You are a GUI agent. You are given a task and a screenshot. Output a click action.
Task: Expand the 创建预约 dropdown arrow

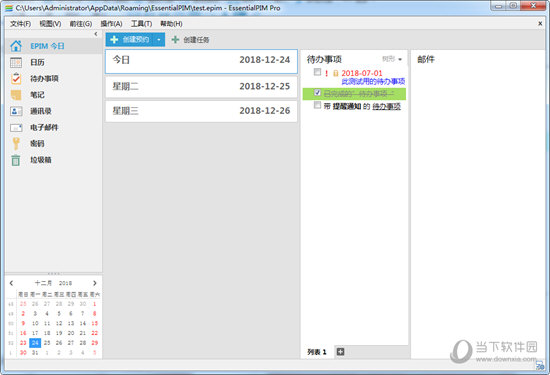159,40
